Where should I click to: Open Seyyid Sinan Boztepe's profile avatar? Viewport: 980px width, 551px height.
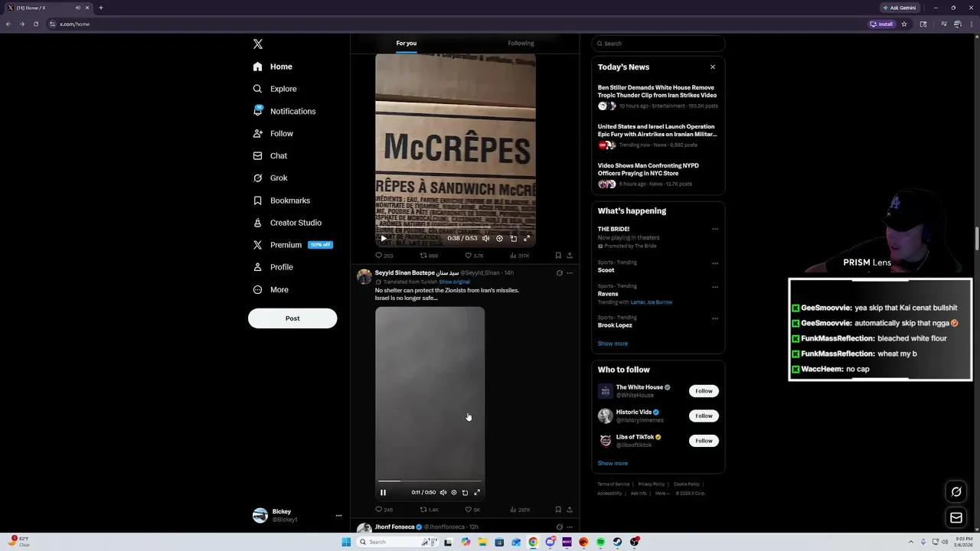[364, 276]
